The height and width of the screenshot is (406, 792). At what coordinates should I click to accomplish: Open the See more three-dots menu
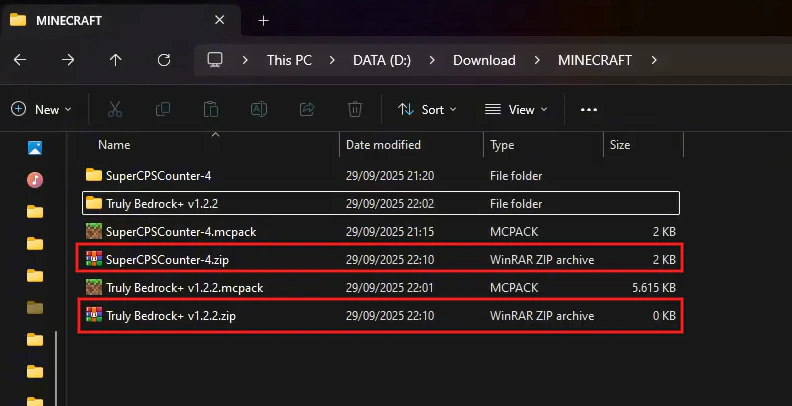click(x=589, y=110)
